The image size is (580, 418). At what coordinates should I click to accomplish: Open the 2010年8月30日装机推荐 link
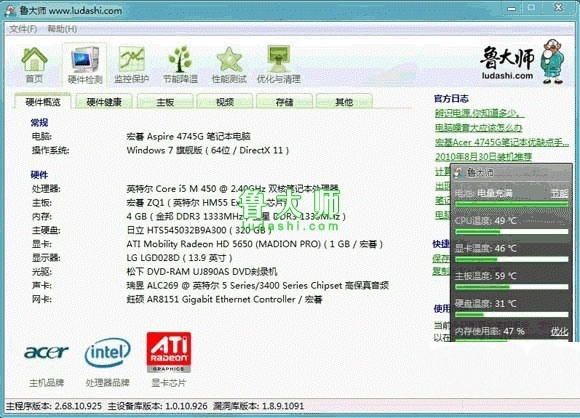coord(483,157)
